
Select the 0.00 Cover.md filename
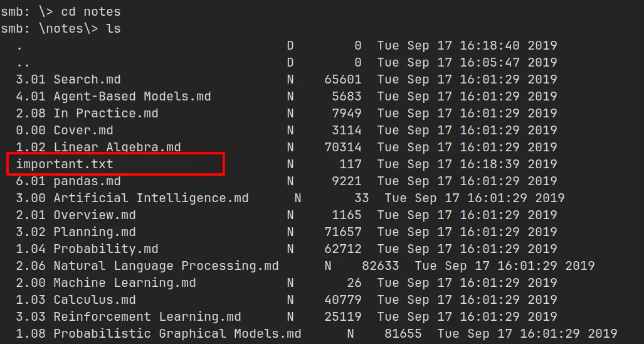click(65, 131)
